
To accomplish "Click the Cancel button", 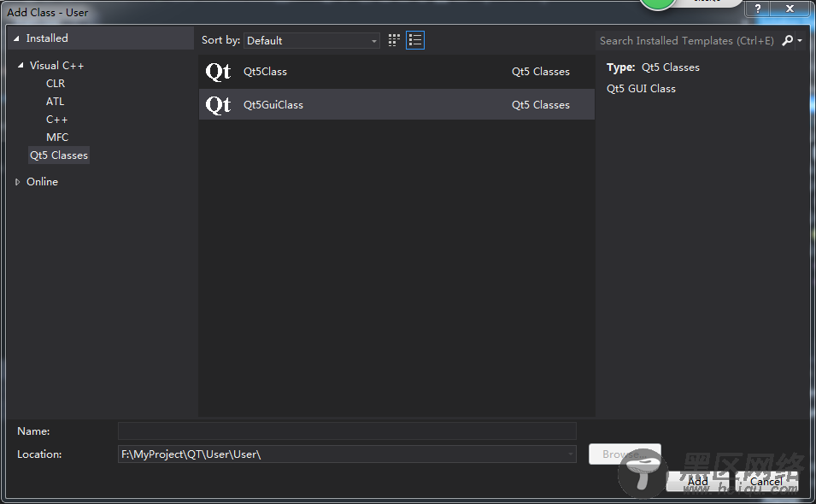I will (766, 482).
